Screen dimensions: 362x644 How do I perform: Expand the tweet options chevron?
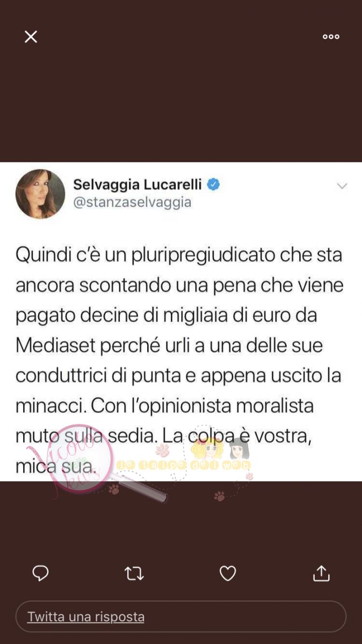pyautogui.click(x=342, y=186)
